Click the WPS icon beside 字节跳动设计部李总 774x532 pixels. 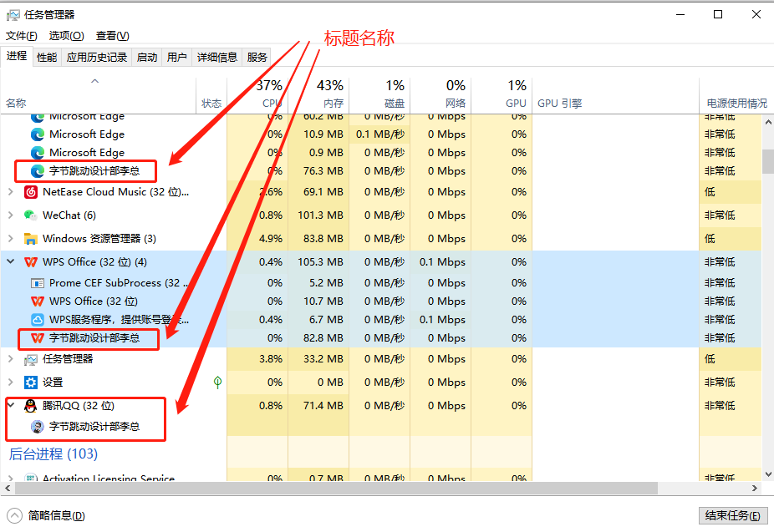[38, 337]
